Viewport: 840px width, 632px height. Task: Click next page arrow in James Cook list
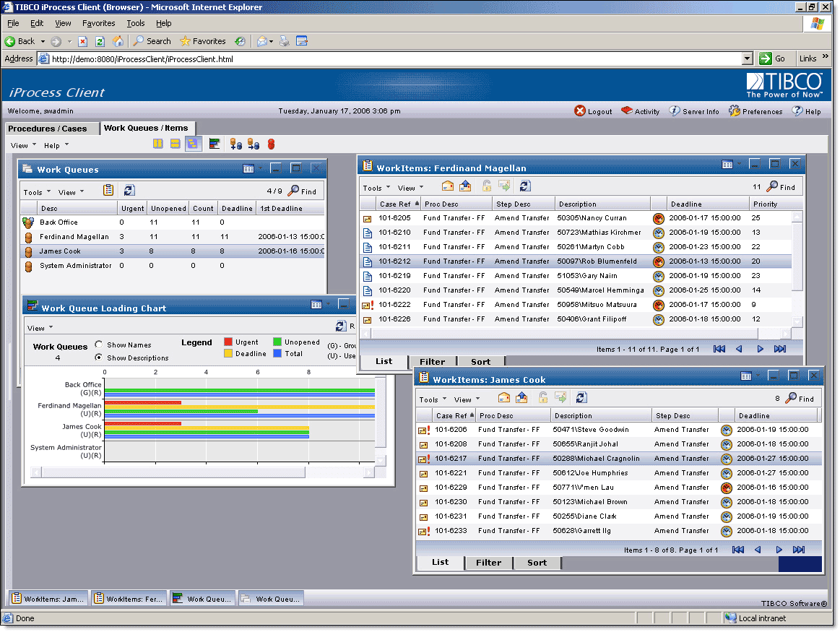coord(779,550)
